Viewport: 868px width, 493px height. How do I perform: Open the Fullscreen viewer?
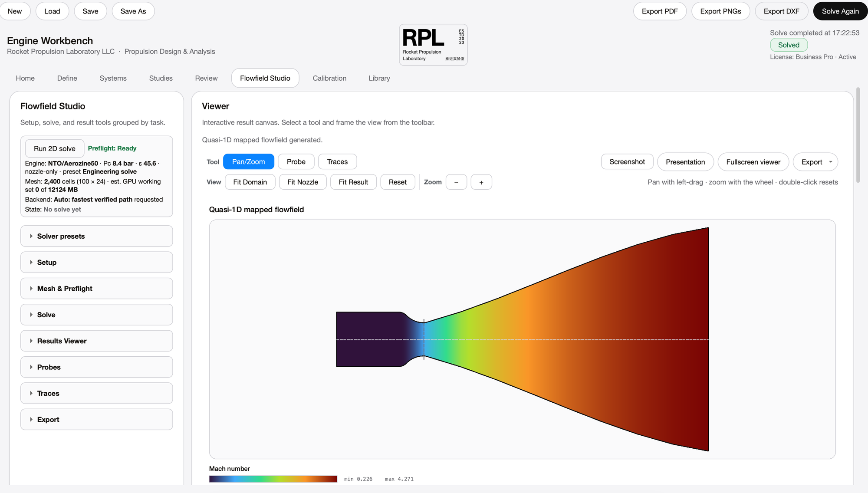click(753, 161)
